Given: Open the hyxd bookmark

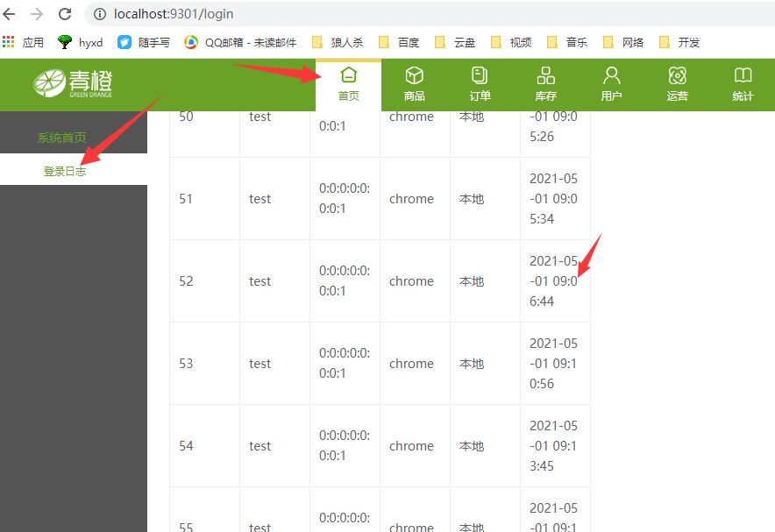Looking at the screenshot, I should [x=80, y=42].
